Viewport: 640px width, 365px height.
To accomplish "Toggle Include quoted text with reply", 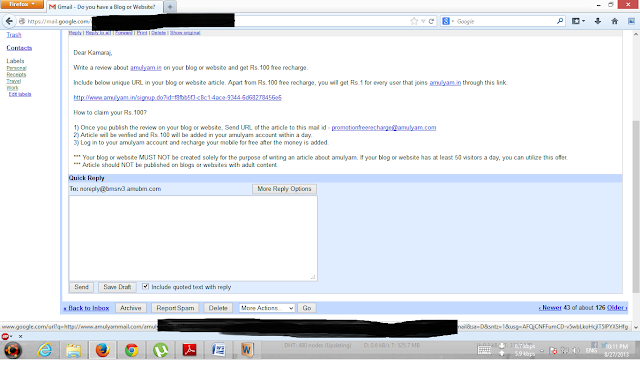I will pyautogui.click(x=145, y=287).
